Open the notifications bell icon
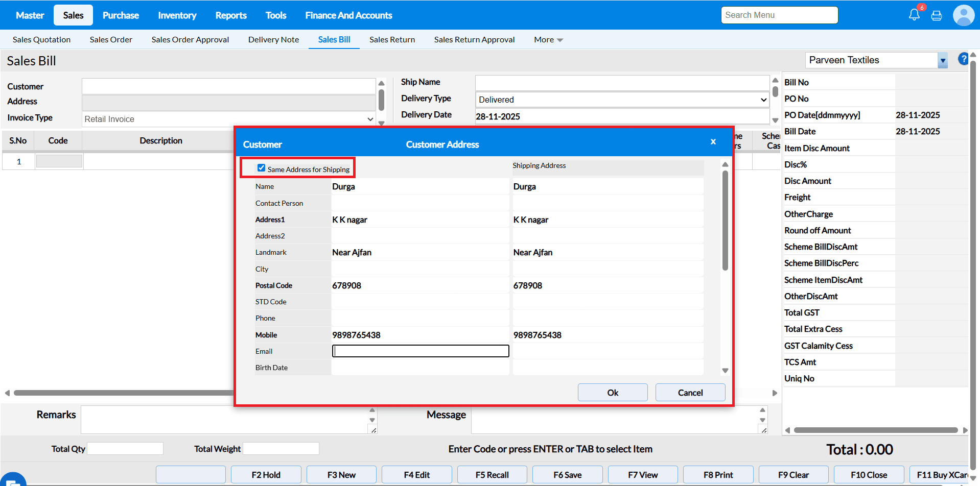 (x=914, y=15)
